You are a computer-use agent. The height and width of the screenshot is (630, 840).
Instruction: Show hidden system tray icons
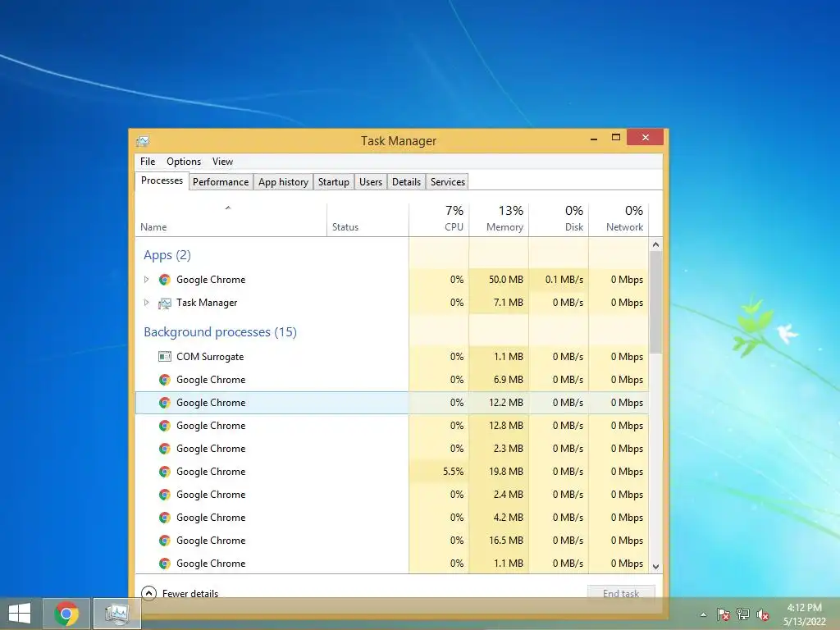pos(703,615)
